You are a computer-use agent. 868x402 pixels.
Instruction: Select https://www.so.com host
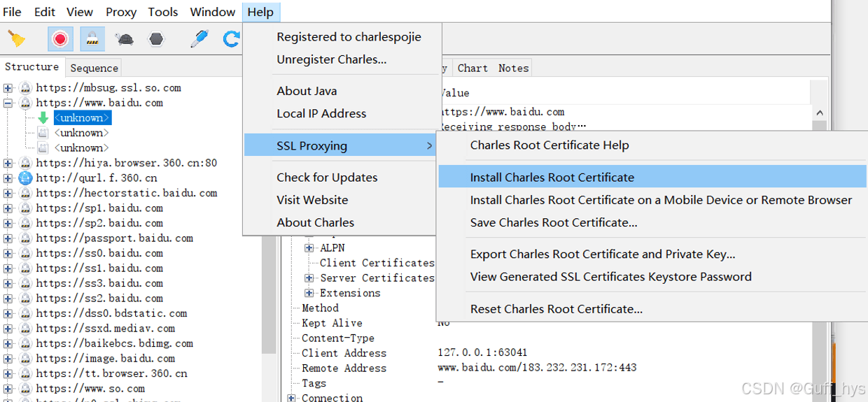pos(90,389)
